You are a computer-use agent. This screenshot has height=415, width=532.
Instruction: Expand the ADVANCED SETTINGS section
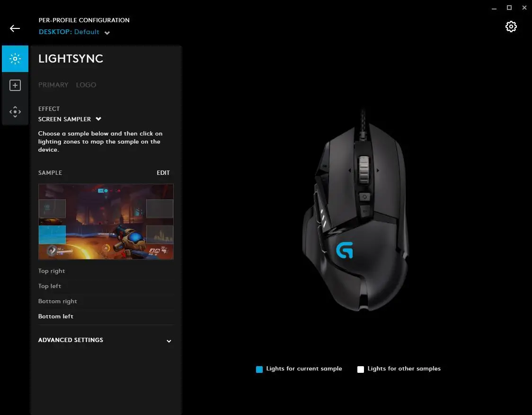click(x=106, y=340)
